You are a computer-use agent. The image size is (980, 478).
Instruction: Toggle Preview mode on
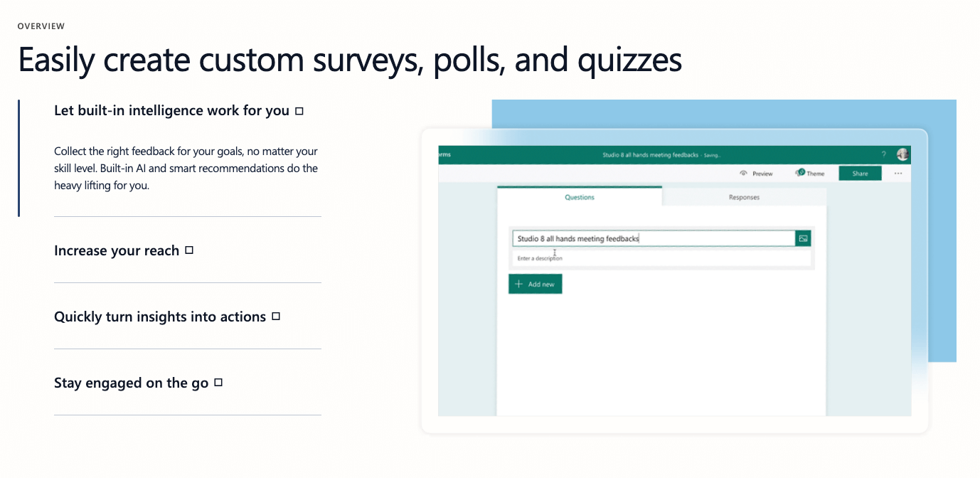coord(755,173)
